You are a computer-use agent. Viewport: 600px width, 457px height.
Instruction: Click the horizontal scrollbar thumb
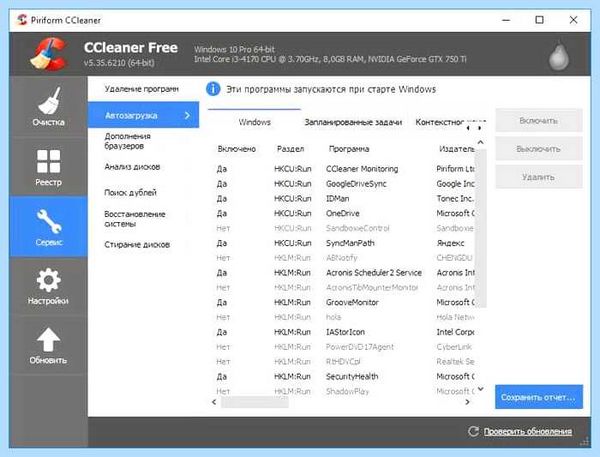(255, 402)
